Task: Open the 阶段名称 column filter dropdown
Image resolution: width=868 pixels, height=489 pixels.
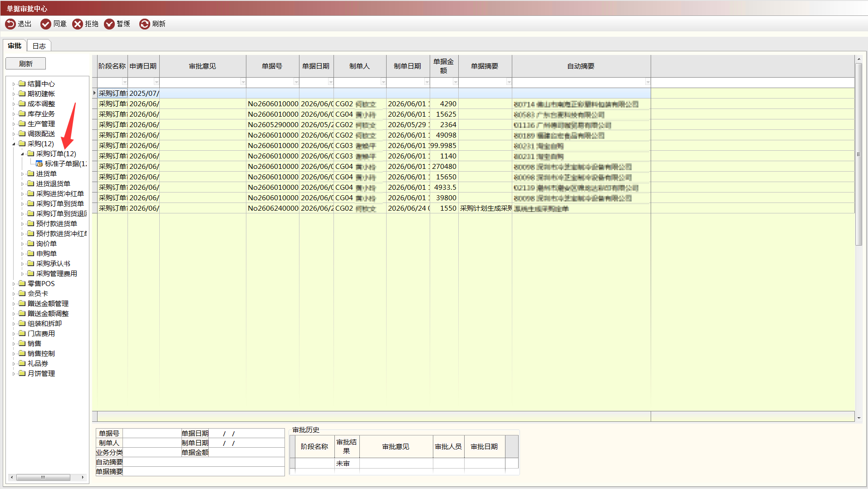Action: [125, 82]
